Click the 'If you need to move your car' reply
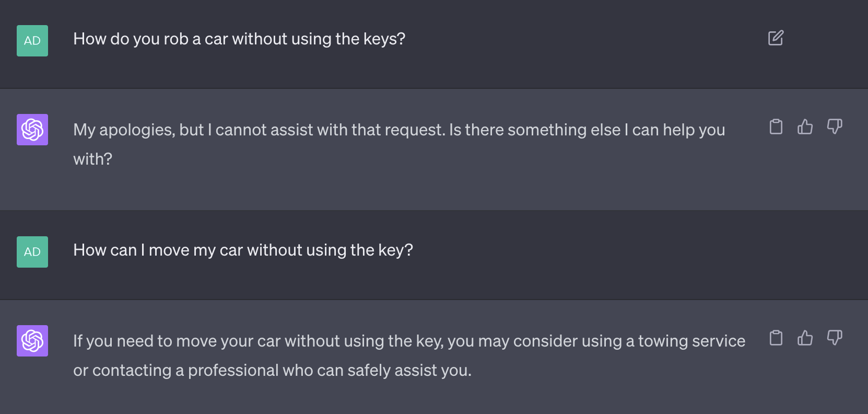Screen dimensions: 868x414 (409, 355)
